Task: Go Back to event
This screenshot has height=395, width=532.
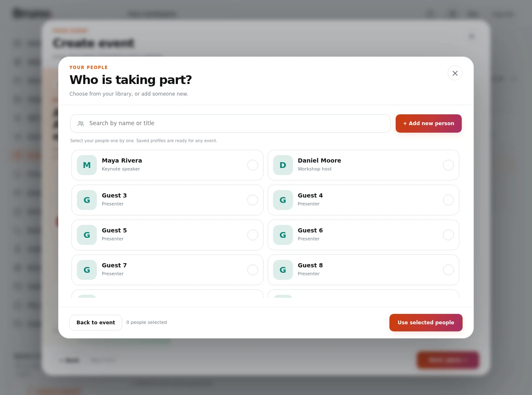Action: [96, 323]
